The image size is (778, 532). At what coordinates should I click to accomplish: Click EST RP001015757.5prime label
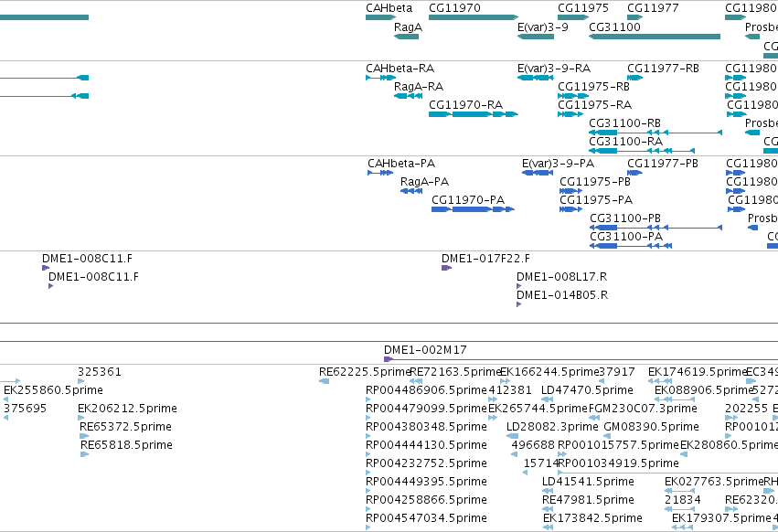point(618,446)
